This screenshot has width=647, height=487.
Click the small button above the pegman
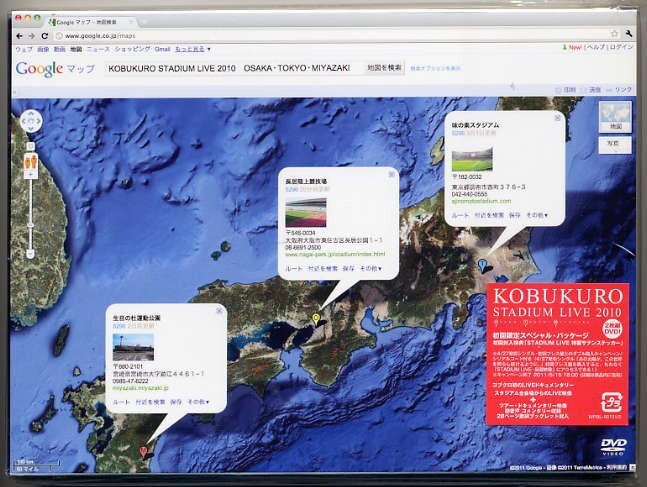pos(31,146)
